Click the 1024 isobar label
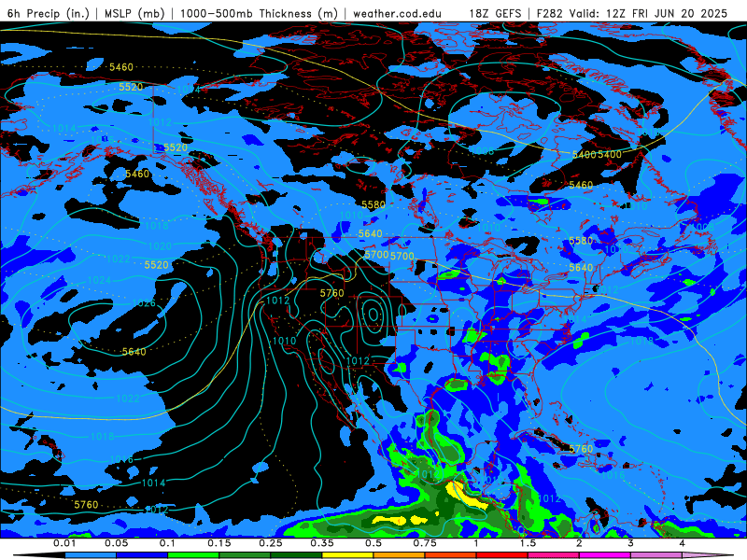The image size is (747, 560). (x=99, y=280)
